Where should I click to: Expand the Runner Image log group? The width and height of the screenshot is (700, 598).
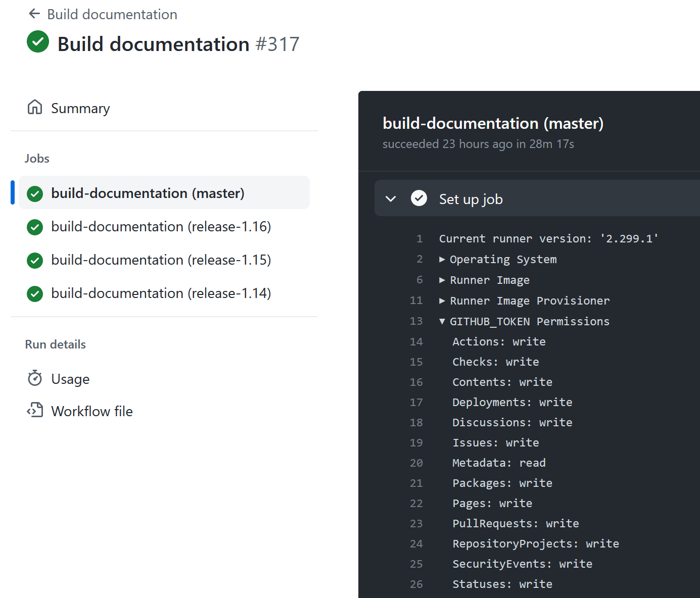click(484, 280)
